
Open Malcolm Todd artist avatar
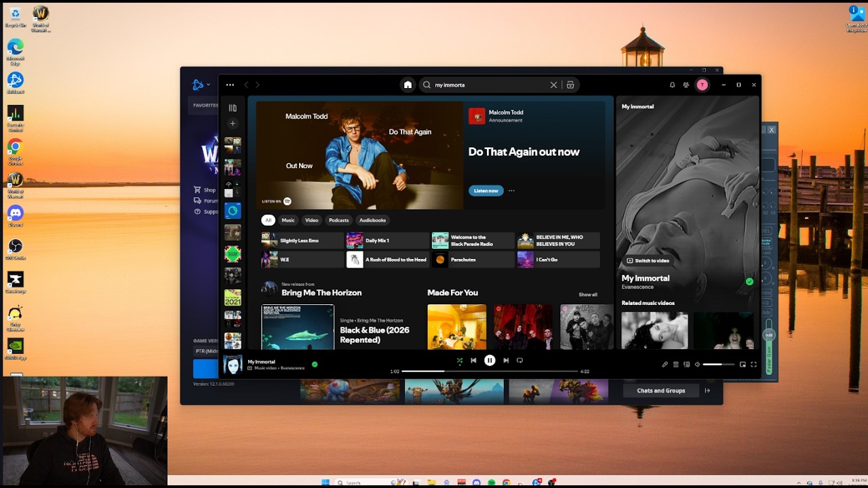[x=477, y=116]
